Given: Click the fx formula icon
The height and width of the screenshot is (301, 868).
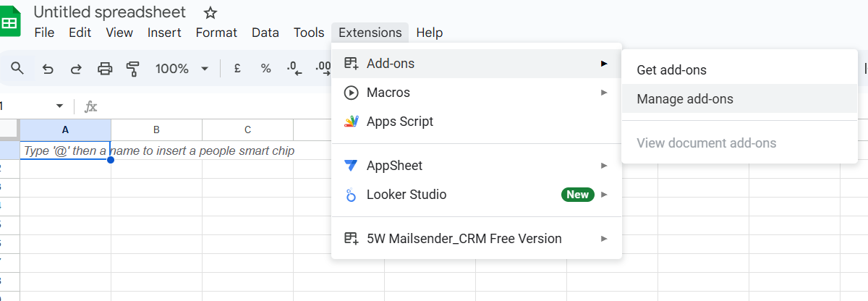Looking at the screenshot, I should pyautogui.click(x=90, y=106).
